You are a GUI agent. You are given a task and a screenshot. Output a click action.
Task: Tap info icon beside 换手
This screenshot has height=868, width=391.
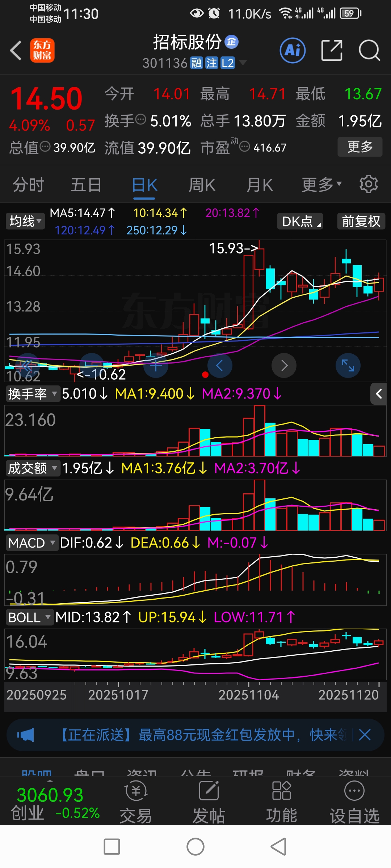[x=140, y=119]
